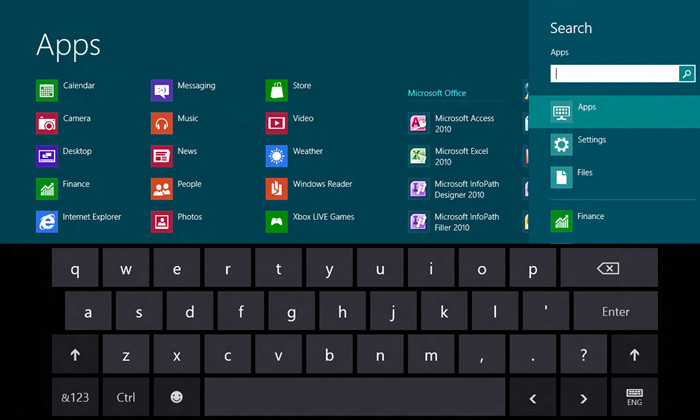This screenshot has width=700, height=420.
Task: Toggle the left Shift arrow key
Action: pyautogui.click(x=75, y=354)
